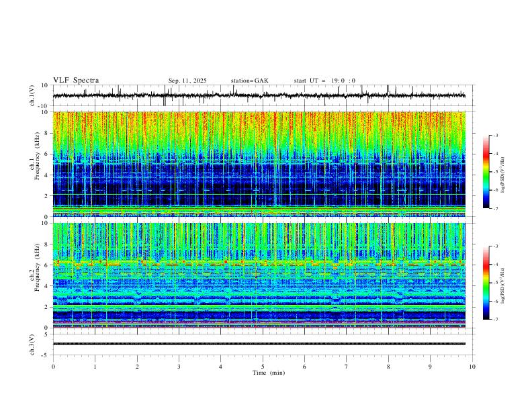This screenshot has height=411, width=532.
Task: Click the "-7" label on ch.1 color bar
Action: click(496, 209)
